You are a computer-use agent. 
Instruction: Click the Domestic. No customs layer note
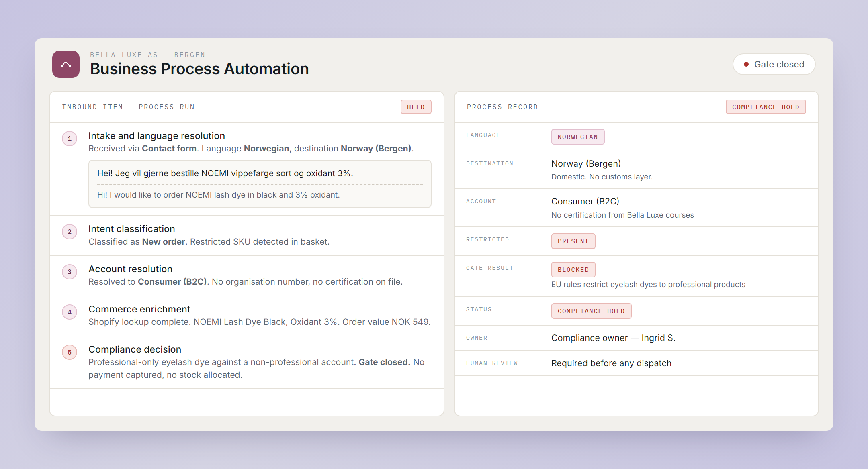coord(602,177)
